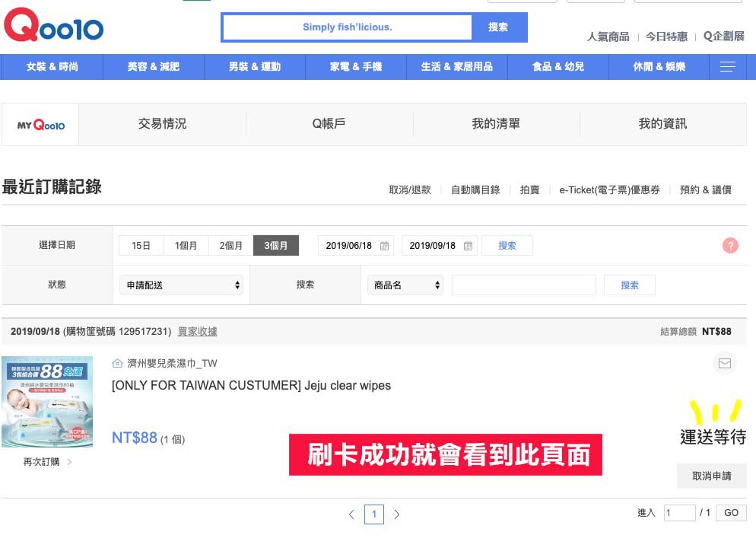Click the 取消申請 button
The width and height of the screenshot is (756, 535).
tap(712, 476)
